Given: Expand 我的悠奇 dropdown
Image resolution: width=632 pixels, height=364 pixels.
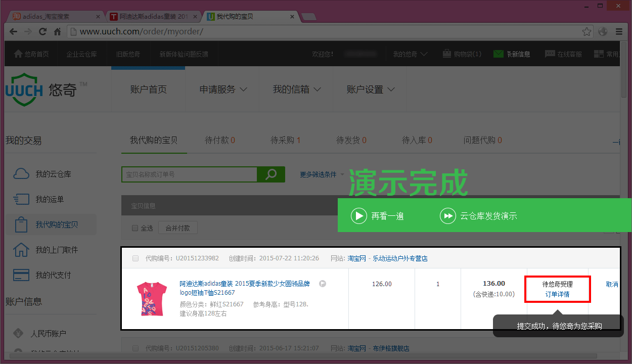Looking at the screenshot, I should pyautogui.click(x=410, y=54).
